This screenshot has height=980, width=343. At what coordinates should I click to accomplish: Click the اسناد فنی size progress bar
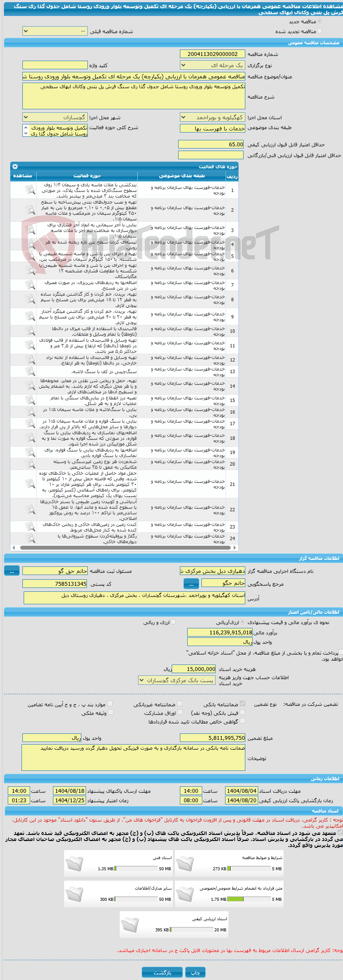[x=136, y=869]
